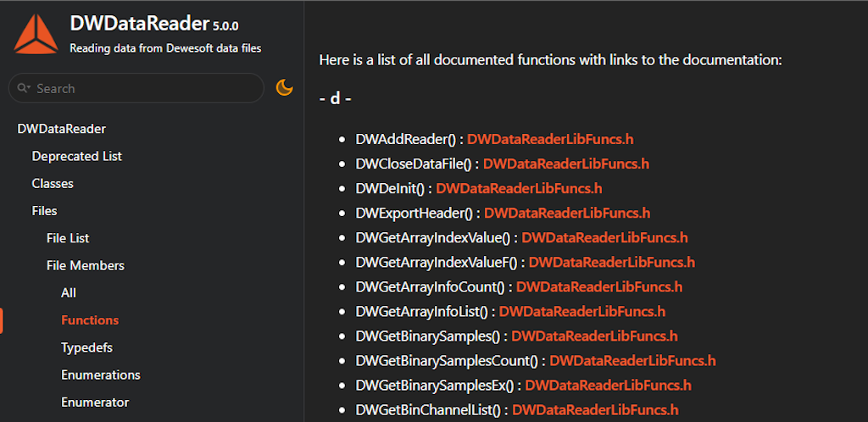The height and width of the screenshot is (422, 868).
Task: Select File Members in the sidebar
Action: click(86, 265)
